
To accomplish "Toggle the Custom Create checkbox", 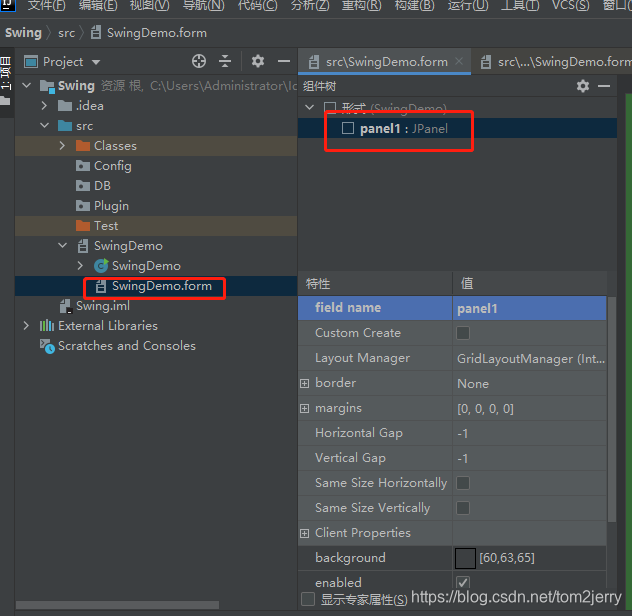I will [x=463, y=333].
